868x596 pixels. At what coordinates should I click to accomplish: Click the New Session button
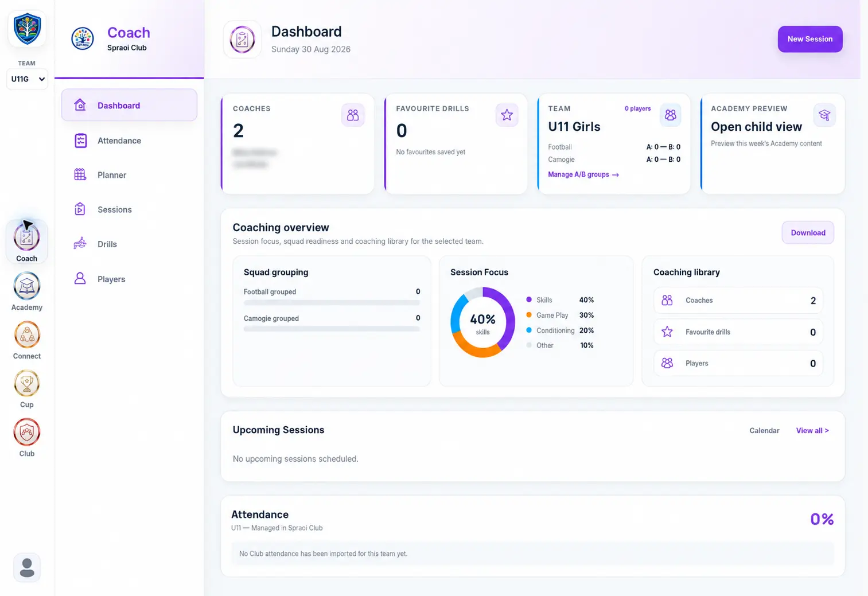pos(810,39)
